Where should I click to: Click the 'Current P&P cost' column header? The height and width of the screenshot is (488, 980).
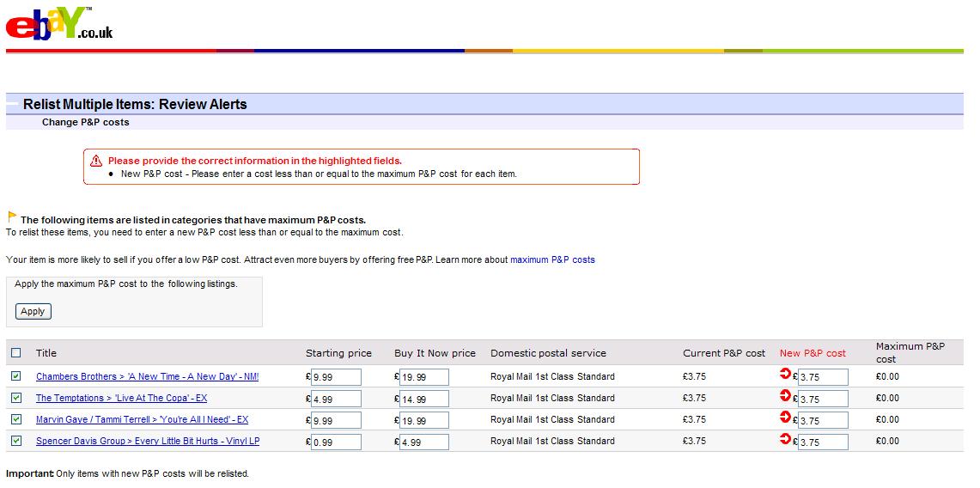coord(724,353)
